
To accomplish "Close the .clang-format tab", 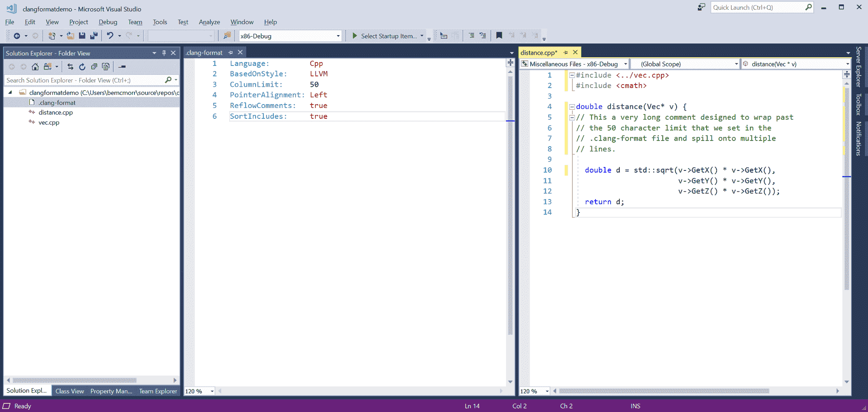I will coord(240,52).
